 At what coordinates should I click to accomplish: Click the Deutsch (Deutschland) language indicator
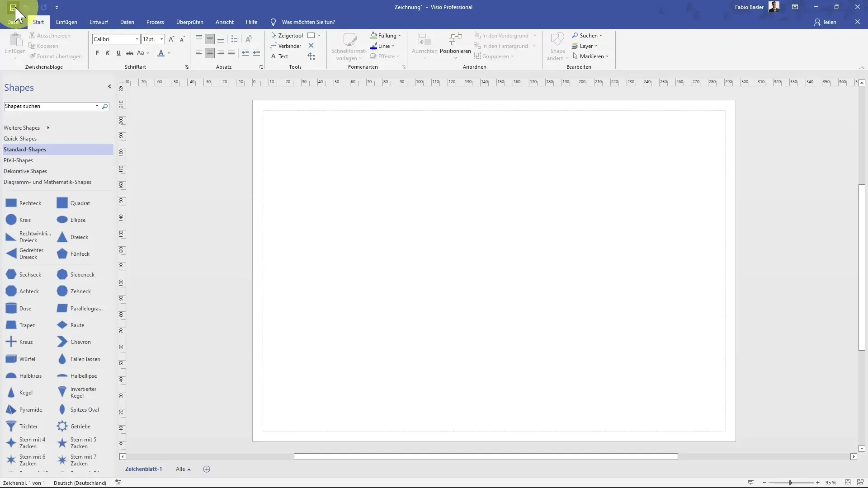(x=80, y=483)
